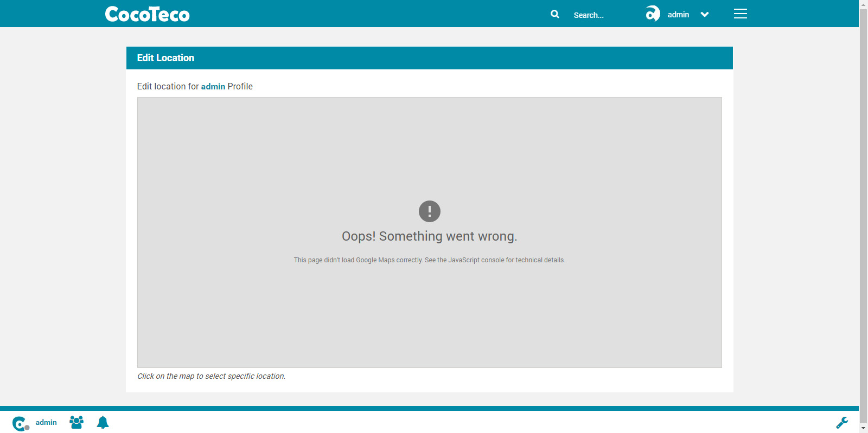Viewport: 868px width, 433px height.
Task: Click the admin avatar in top bar
Action: 653,14
